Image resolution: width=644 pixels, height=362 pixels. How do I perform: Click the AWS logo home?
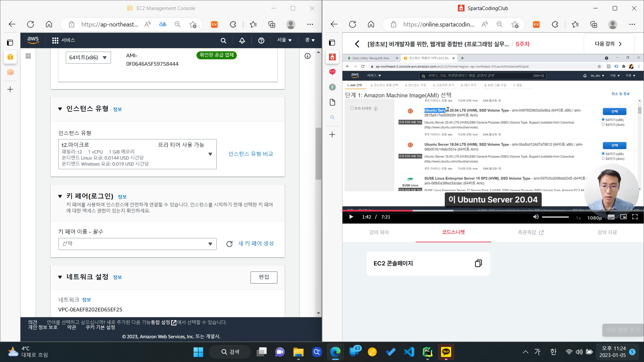[33, 40]
